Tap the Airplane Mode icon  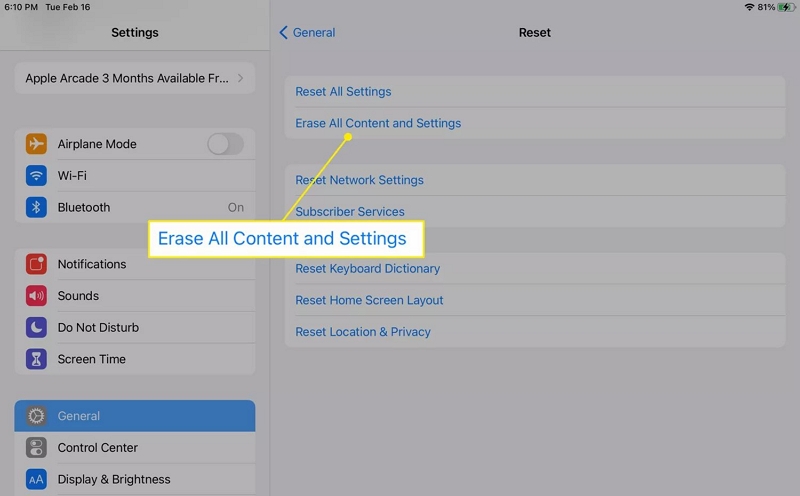point(36,144)
